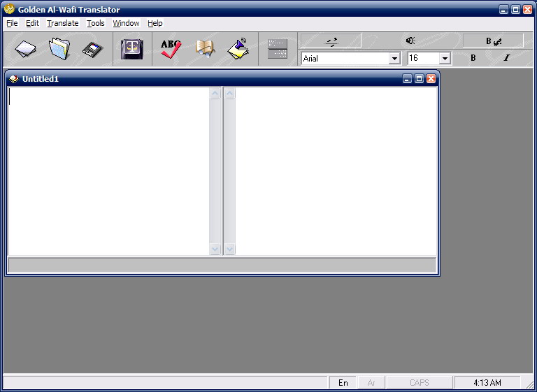
Task: Click the left pane scroll up arrow
Action: 215,93
